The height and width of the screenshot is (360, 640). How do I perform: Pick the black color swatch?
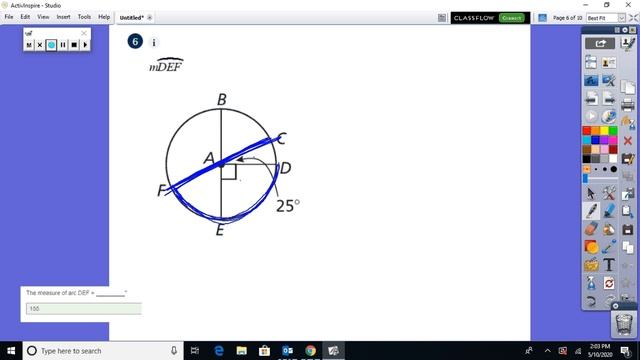(587, 159)
